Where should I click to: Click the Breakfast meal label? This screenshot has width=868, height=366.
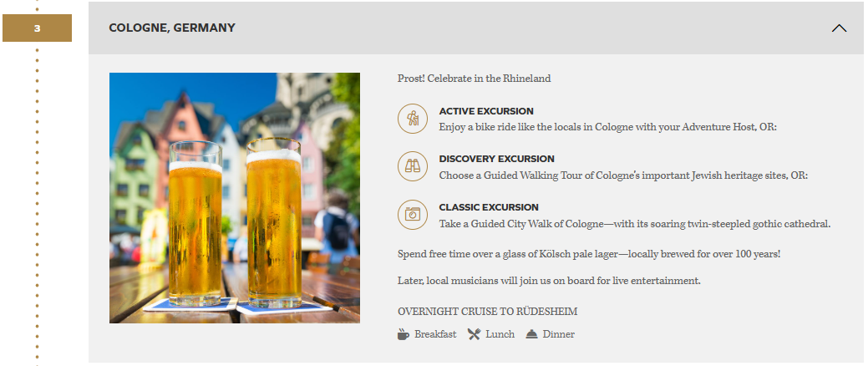click(435, 334)
